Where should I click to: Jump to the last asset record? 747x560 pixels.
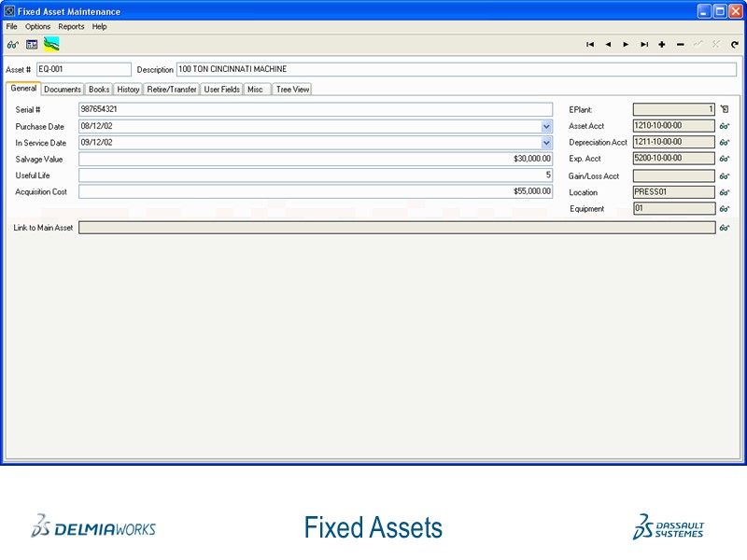click(x=643, y=44)
